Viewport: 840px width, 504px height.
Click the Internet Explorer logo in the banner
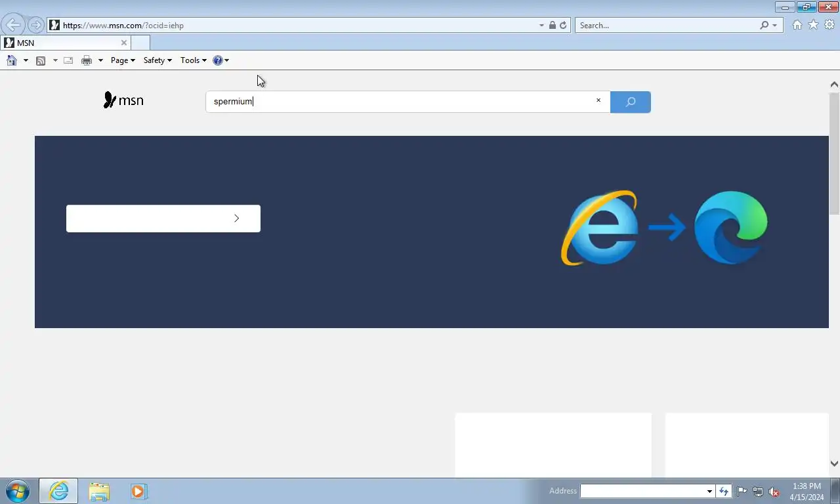point(598,228)
